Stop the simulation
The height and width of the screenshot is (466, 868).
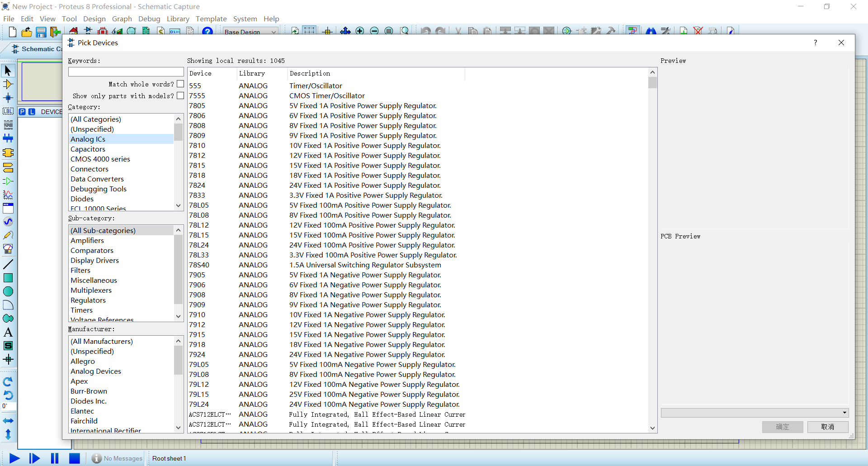click(x=75, y=458)
